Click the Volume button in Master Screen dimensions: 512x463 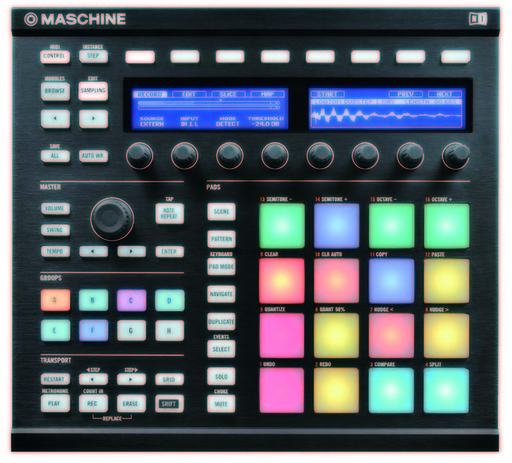55,208
